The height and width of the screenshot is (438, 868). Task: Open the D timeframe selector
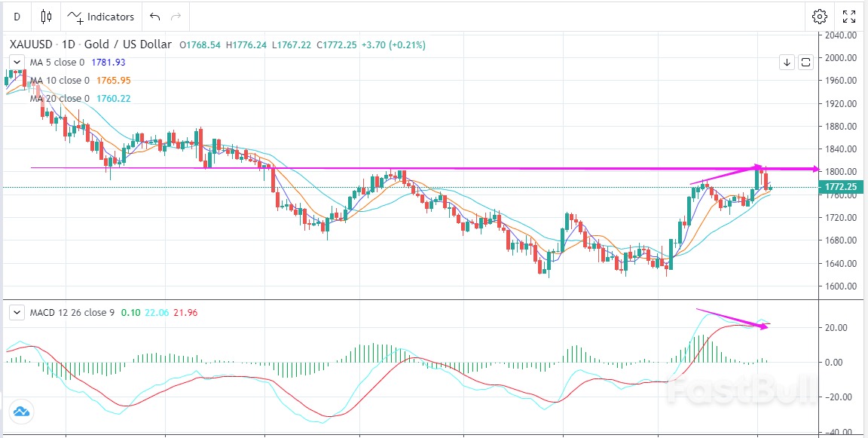click(x=16, y=16)
